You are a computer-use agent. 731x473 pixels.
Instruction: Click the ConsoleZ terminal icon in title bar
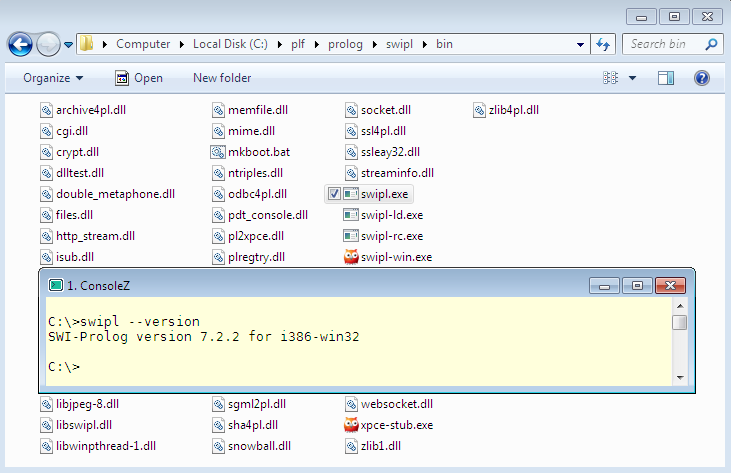tap(56, 285)
